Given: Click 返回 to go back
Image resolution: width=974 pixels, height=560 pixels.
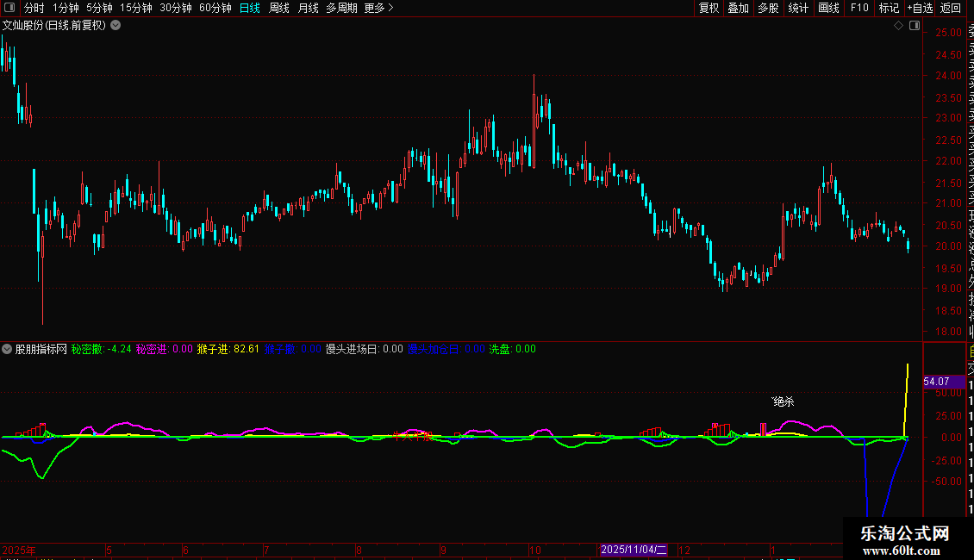Looking at the screenshot, I should 951,8.
